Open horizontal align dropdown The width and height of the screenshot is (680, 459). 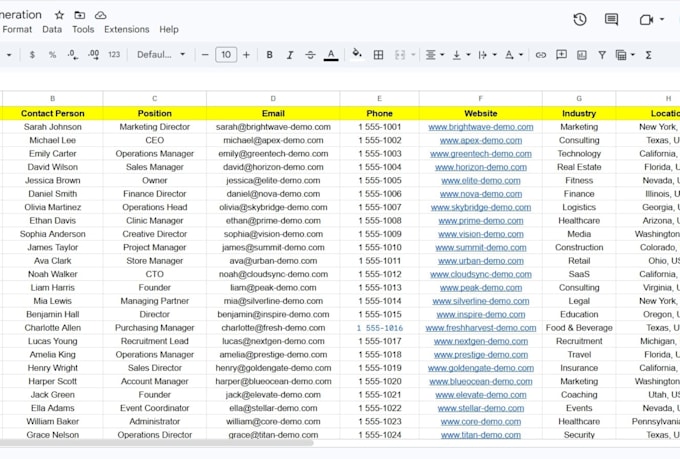pyautogui.click(x=435, y=55)
